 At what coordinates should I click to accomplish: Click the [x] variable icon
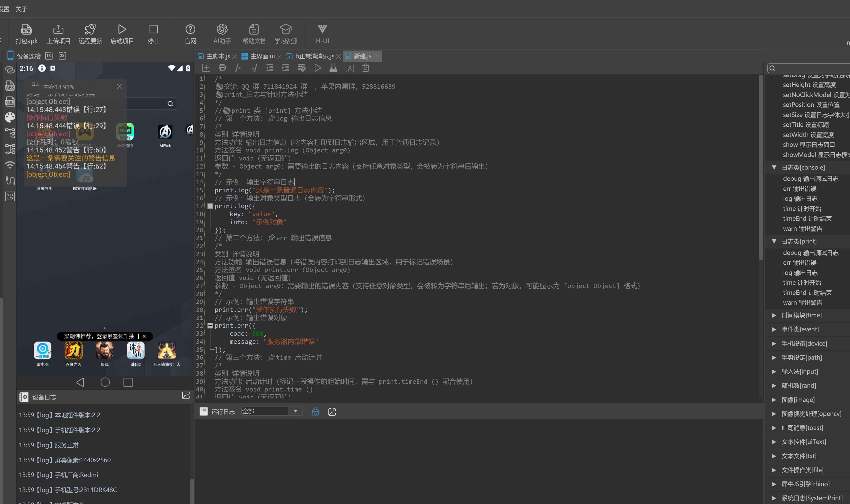point(350,68)
